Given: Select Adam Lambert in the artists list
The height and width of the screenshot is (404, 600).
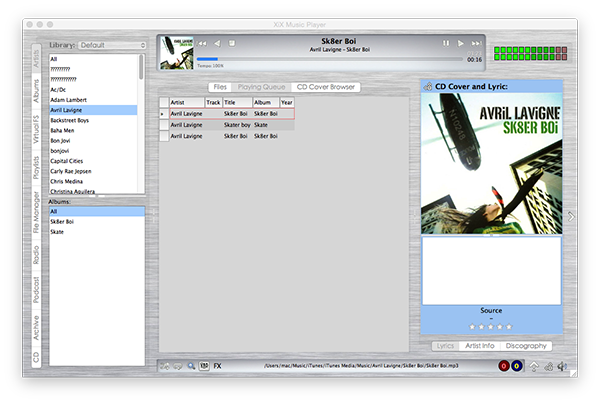Looking at the screenshot, I should 93,100.
